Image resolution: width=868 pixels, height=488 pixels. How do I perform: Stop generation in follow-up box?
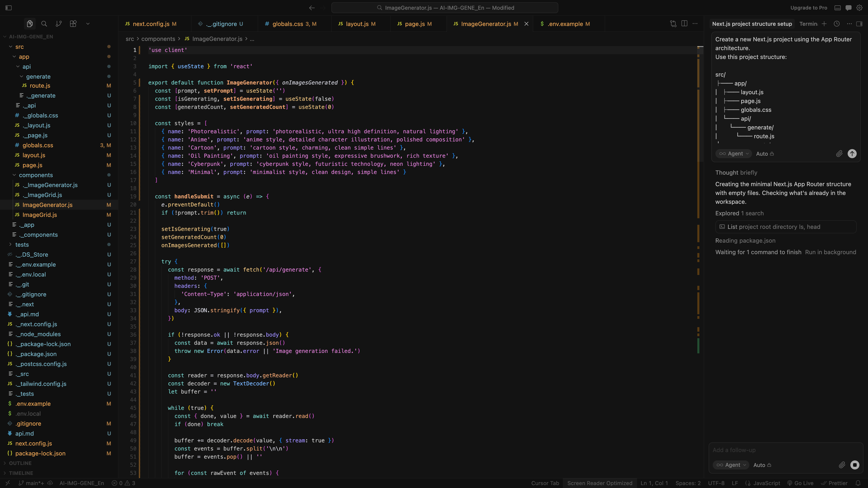pos(855,465)
